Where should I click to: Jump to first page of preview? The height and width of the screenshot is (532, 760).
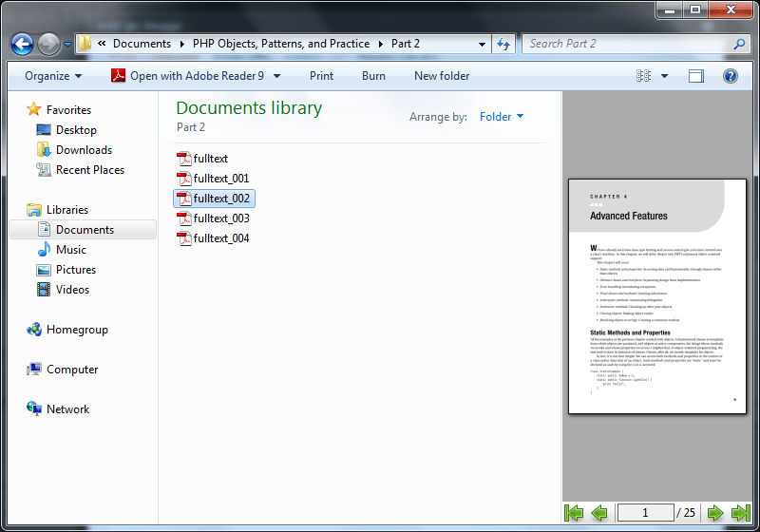574,513
